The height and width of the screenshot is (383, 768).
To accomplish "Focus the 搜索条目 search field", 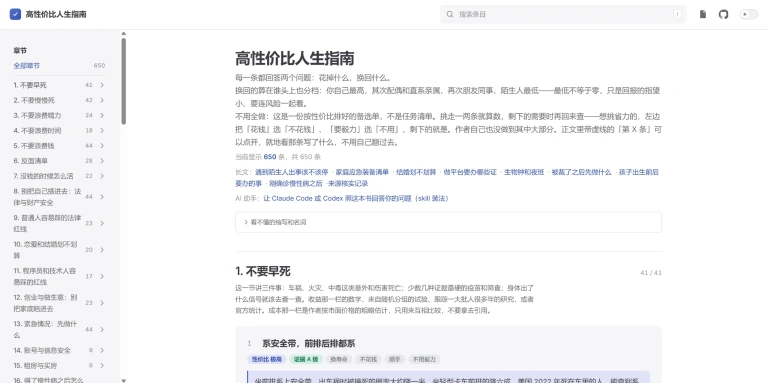I will click(x=563, y=14).
